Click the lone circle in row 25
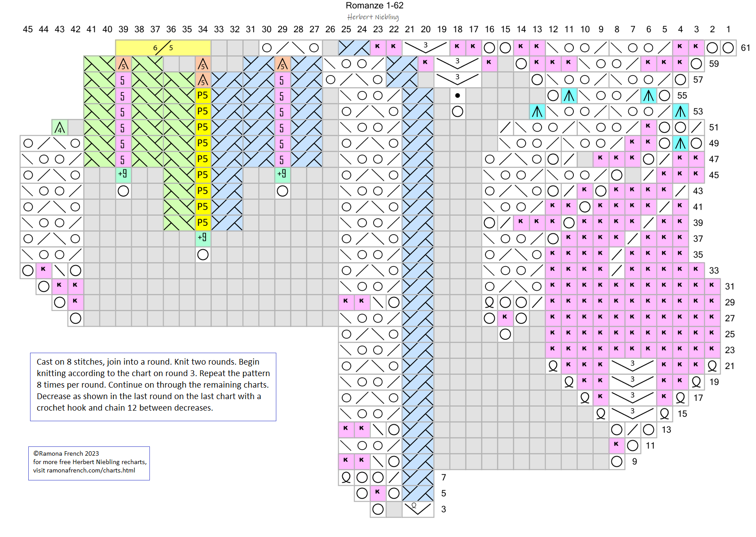The width and height of the screenshot is (756, 537). (505, 334)
